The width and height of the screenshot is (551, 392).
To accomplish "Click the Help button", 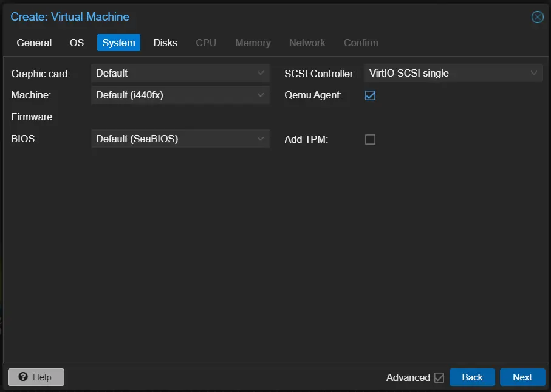I will click(36, 377).
